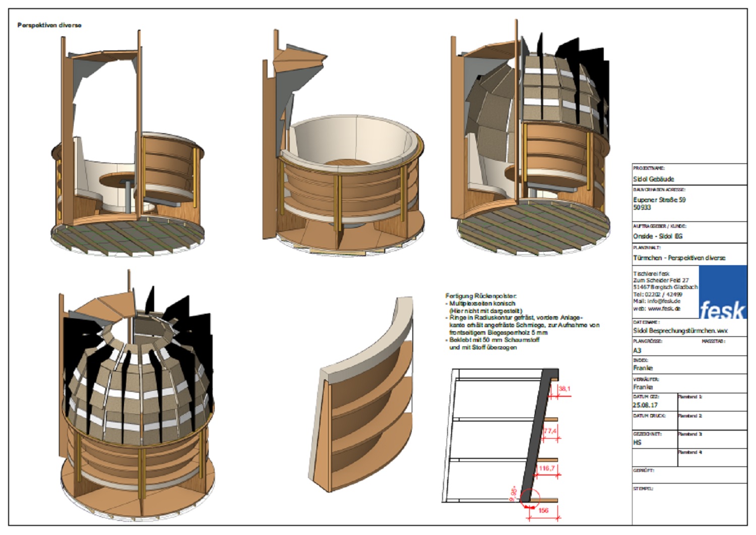Click the 'Perspektiven diverse' sheet heading
Viewport: 756px width, 535px height.
pyautogui.click(x=49, y=25)
